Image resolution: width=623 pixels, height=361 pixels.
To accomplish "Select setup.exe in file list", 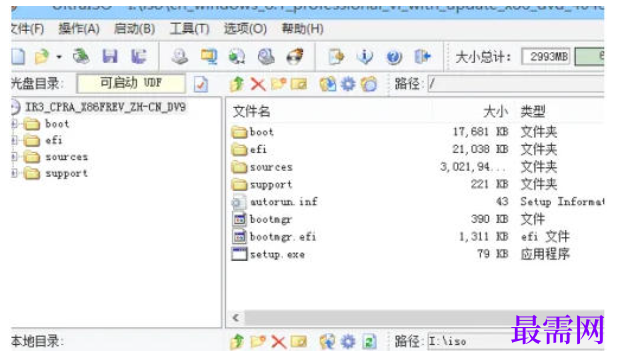I will point(277,255).
